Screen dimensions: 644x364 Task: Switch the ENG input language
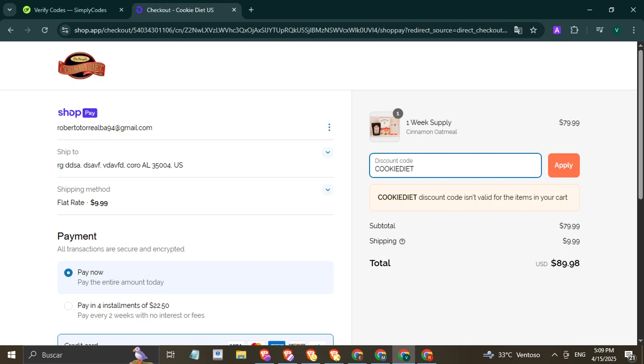point(580,355)
